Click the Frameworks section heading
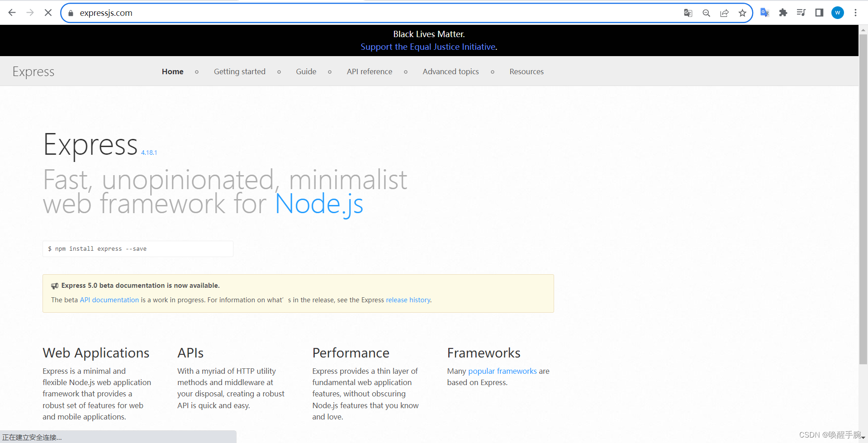Viewport: 868px width, 443px height. pyautogui.click(x=484, y=353)
